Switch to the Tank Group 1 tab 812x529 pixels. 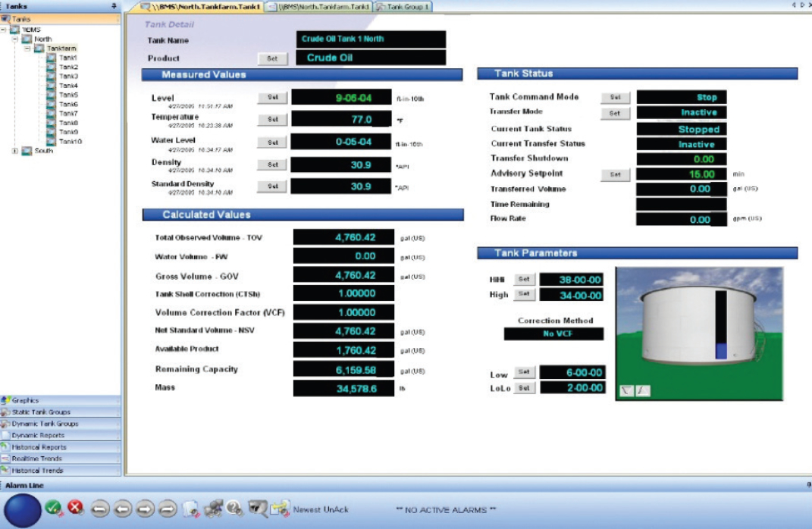(x=403, y=7)
